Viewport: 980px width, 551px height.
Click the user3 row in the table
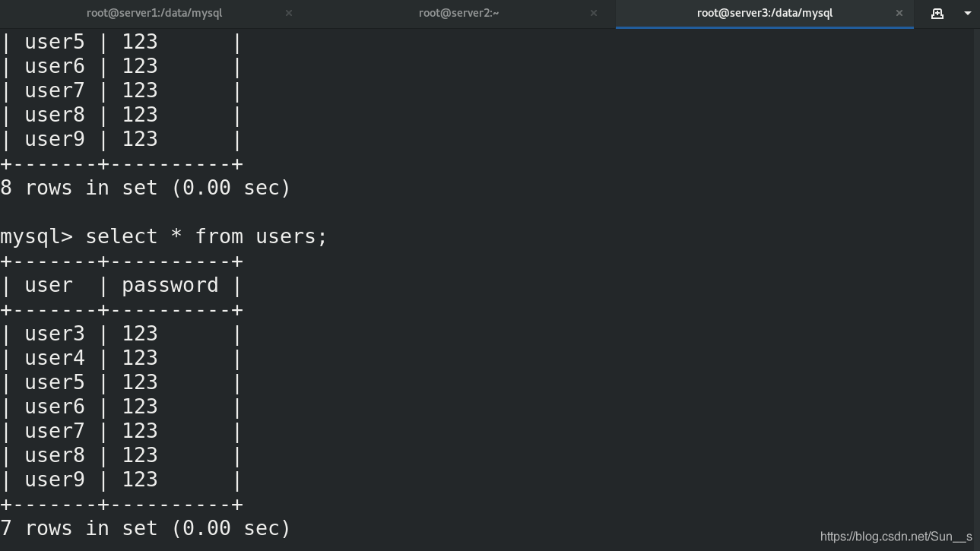122,334
